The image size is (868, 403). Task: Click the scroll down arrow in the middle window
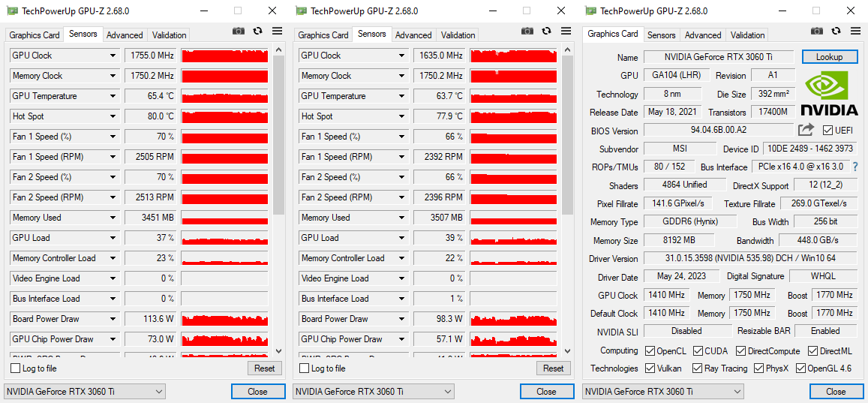[568, 350]
